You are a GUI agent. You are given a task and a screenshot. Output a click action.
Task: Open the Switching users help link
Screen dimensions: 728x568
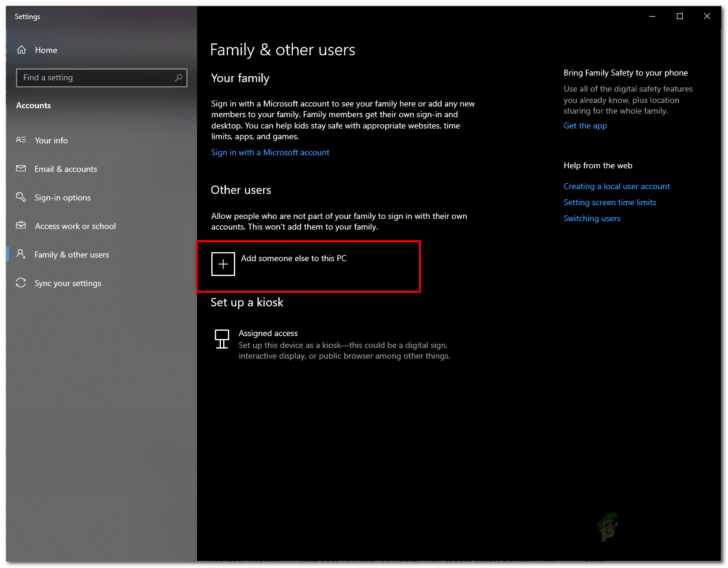[x=592, y=218]
